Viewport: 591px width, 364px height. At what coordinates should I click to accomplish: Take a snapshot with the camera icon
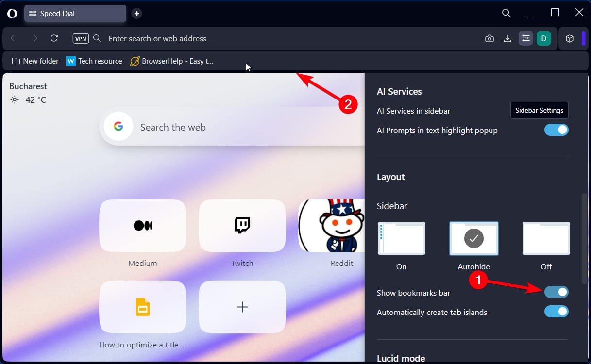point(490,38)
